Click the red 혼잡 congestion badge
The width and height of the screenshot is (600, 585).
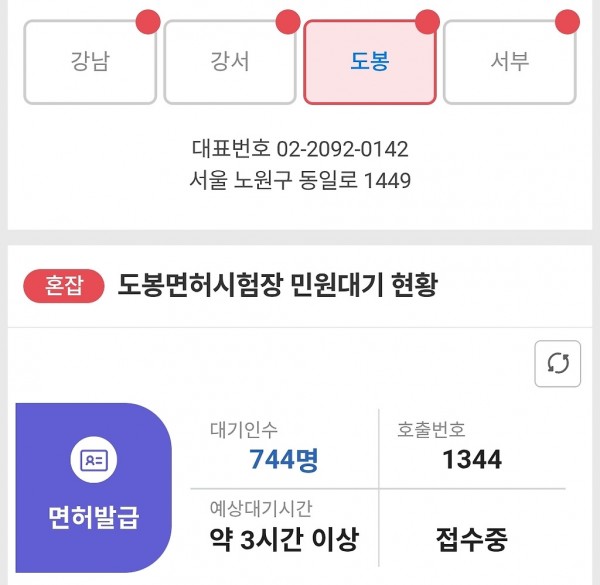point(64,287)
